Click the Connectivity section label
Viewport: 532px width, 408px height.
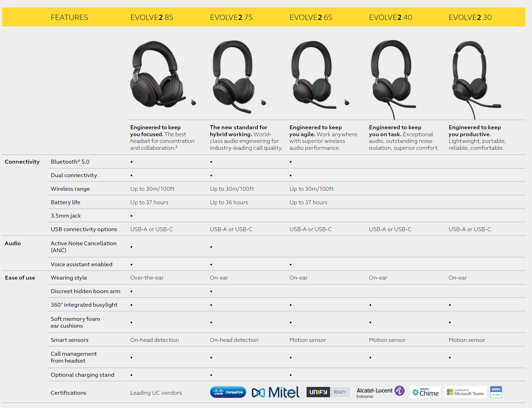pos(22,161)
